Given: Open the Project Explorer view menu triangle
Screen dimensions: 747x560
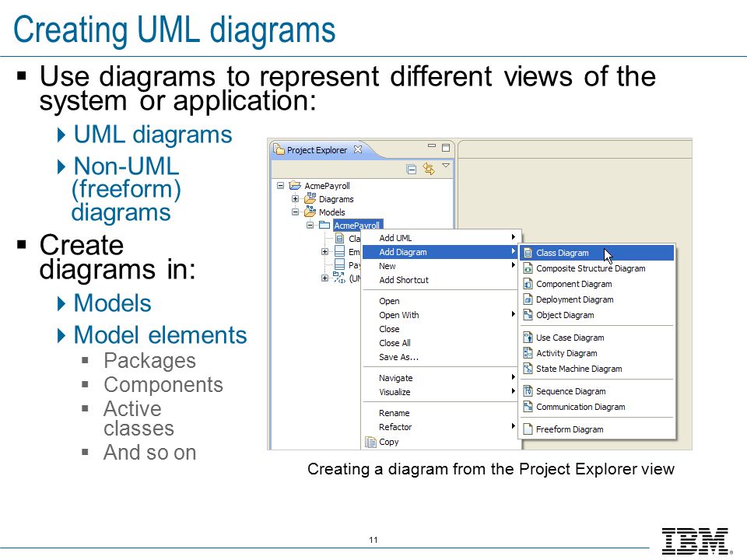Looking at the screenshot, I should tap(446, 165).
